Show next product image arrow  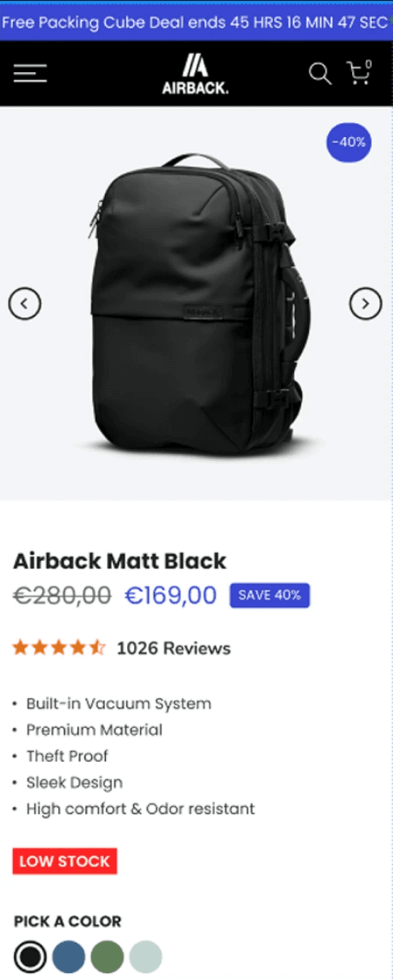point(365,303)
